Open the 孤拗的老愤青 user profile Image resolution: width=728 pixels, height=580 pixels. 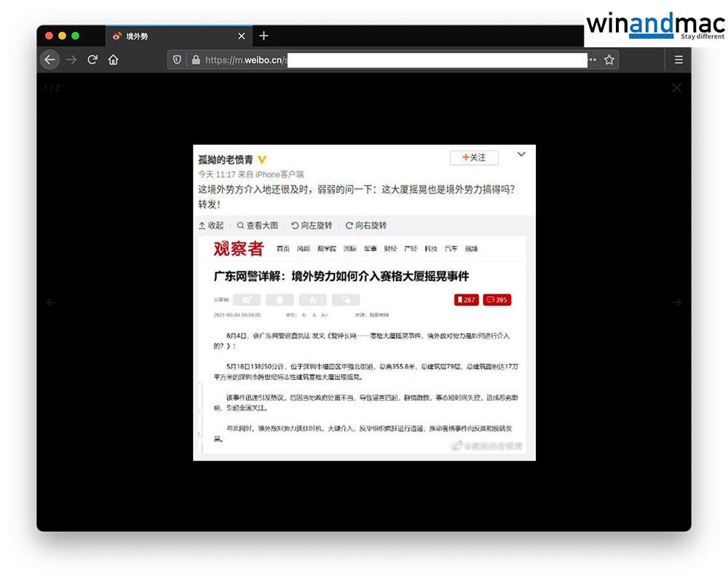224,159
